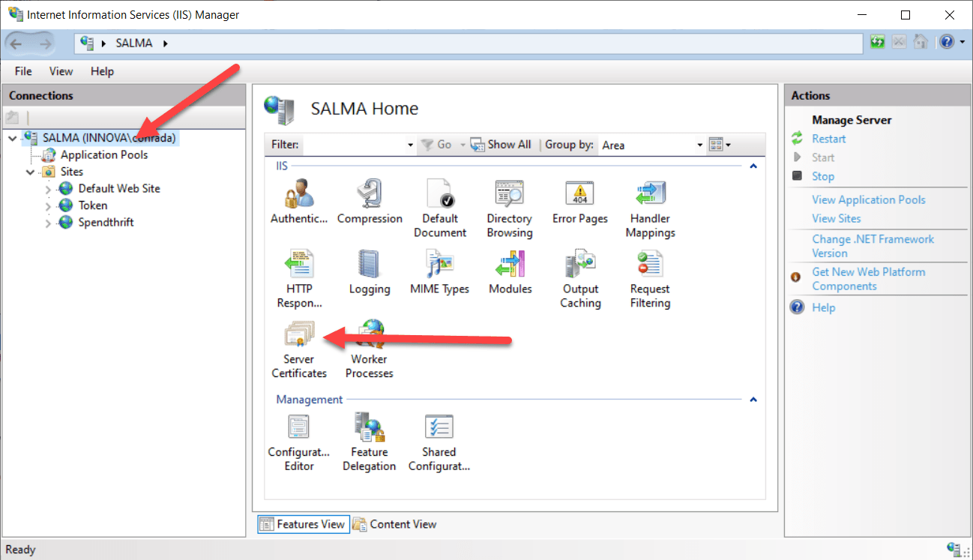Collapse the IIS section group
973x560 pixels.
(753, 166)
